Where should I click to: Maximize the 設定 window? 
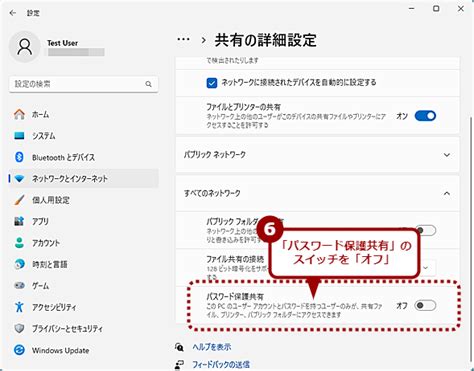(436, 9)
